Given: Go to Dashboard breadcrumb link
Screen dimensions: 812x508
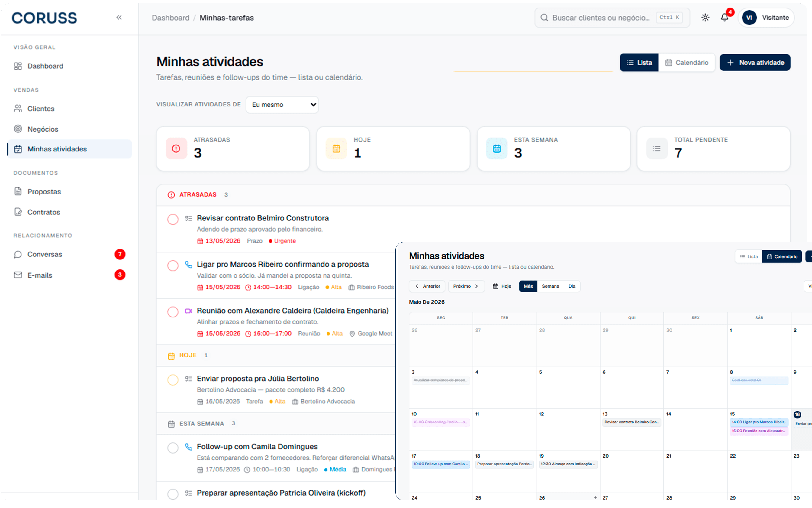Looking at the screenshot, I should (170, 18).
